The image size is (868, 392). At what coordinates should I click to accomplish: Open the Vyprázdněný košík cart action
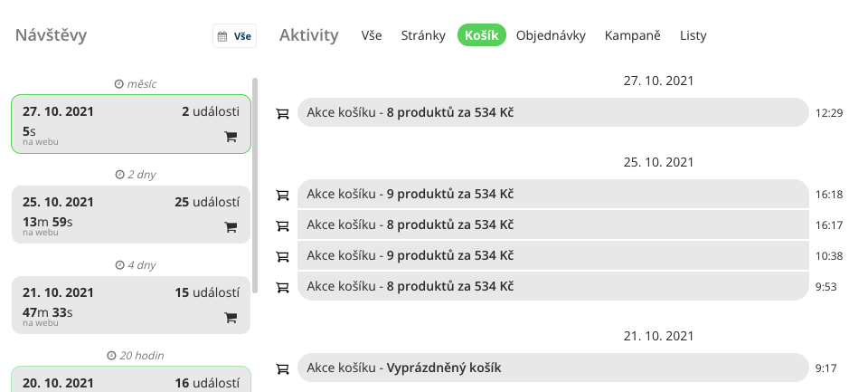[552, 368]
